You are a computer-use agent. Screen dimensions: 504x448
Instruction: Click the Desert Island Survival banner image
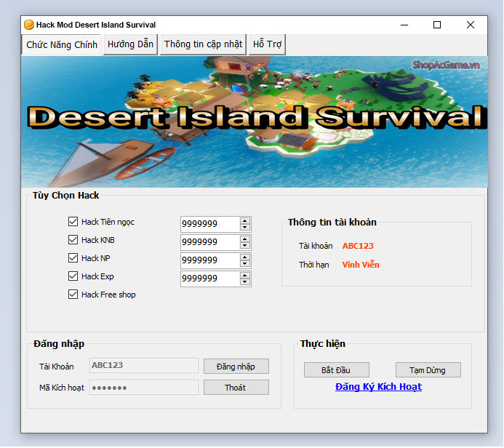[255, 121]
